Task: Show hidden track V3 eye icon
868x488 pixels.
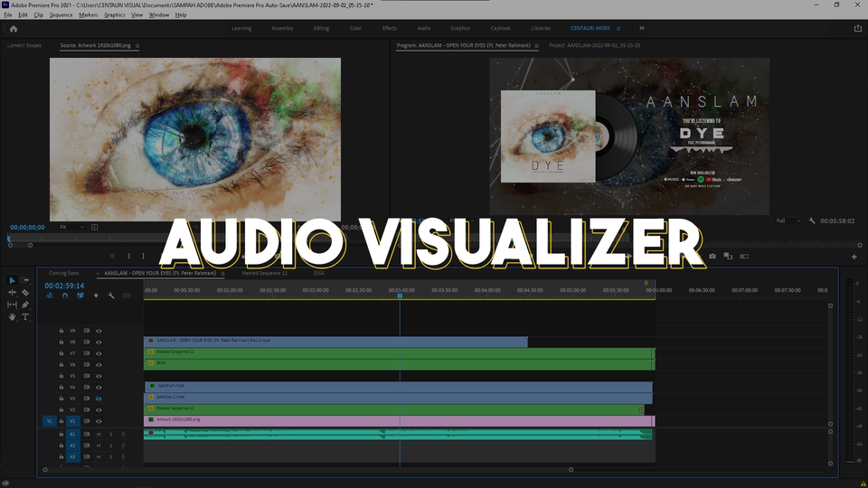Action: point(99,399)
